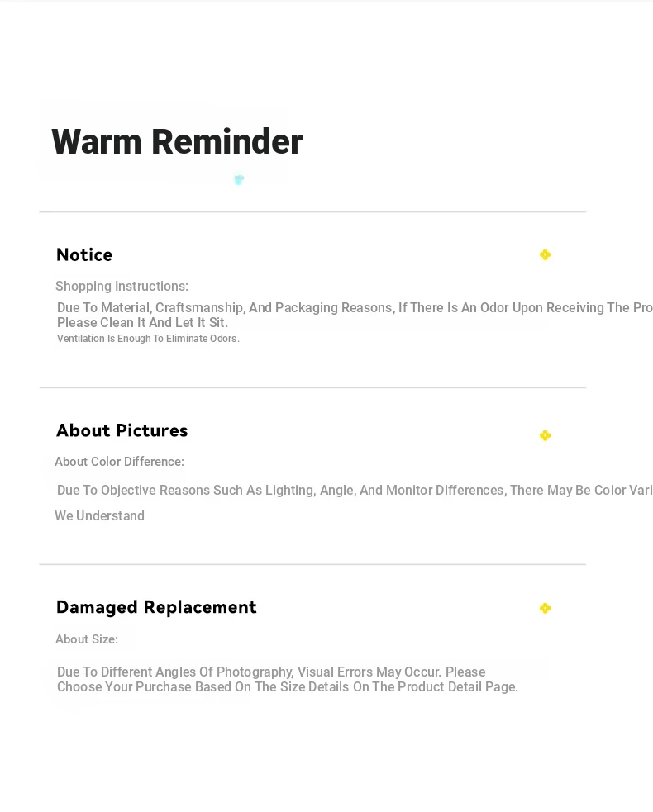Click Ventilation Is Enough To Eliminate Odors text
The height and width of the screenshot is (812, 653).
coord(148,339)
